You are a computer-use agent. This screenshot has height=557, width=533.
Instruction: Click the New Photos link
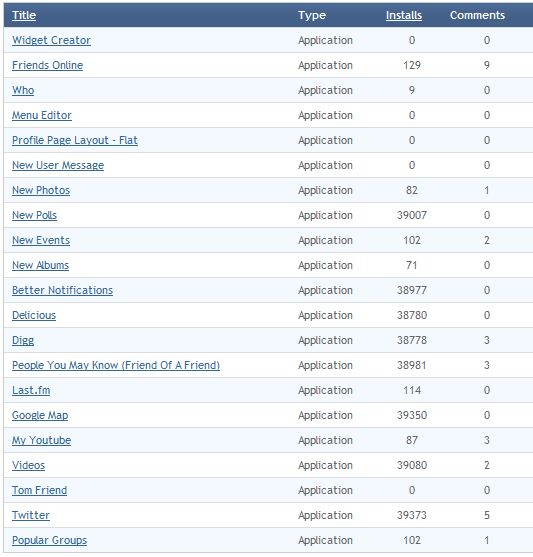point(41,190)
